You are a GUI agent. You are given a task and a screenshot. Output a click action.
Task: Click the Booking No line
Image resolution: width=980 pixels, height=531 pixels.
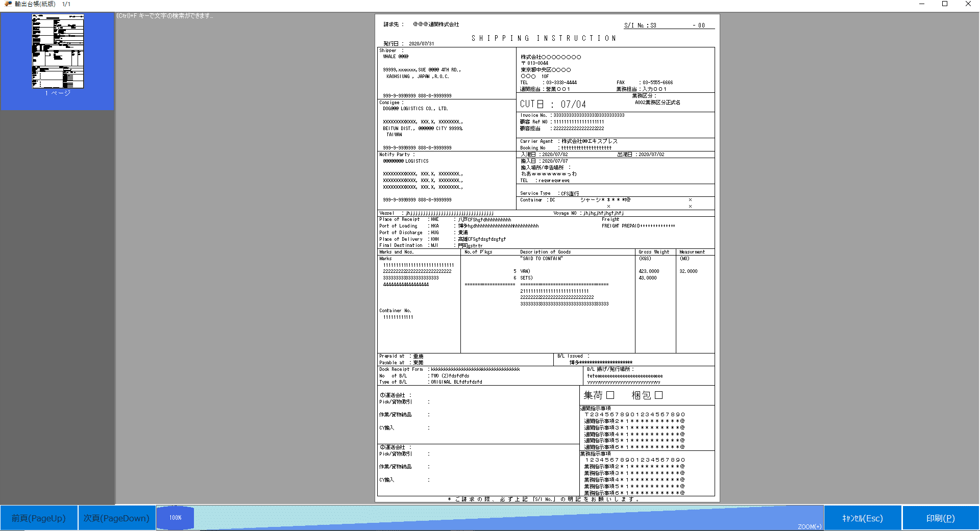[566, 148]
